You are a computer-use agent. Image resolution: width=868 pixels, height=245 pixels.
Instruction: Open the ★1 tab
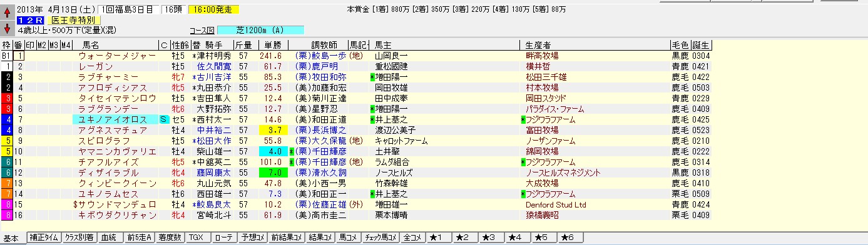click(x=439, y=238)
